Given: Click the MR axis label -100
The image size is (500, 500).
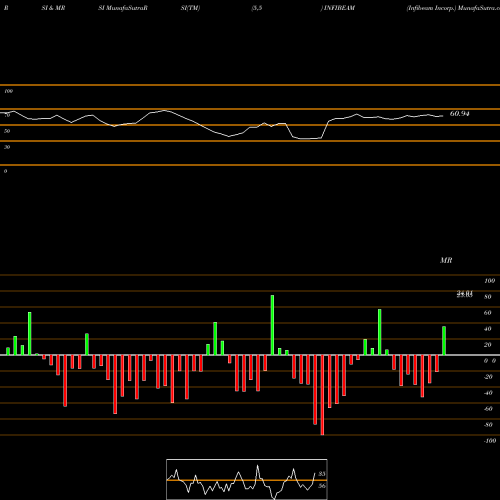Looking at the screenshot, I should click(x=490, y=441).
